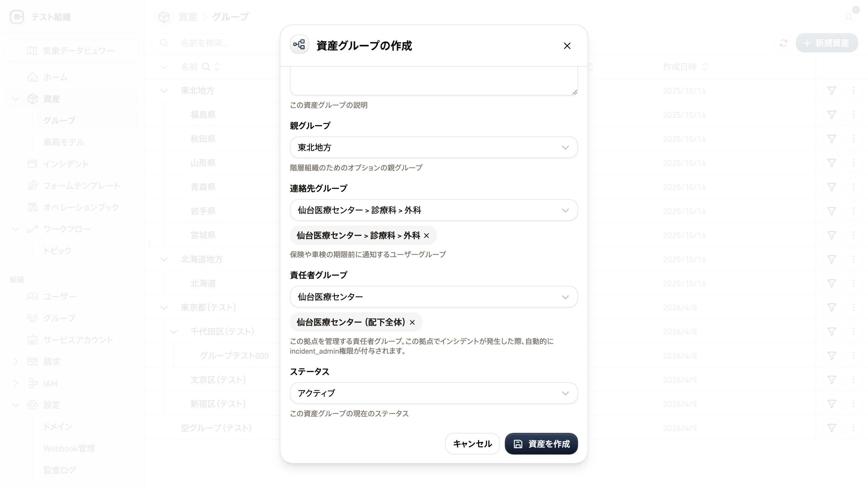
Task: Open フォームテンプレート in the sidebar
Action: pyautogui.click(x=82, y=186)
